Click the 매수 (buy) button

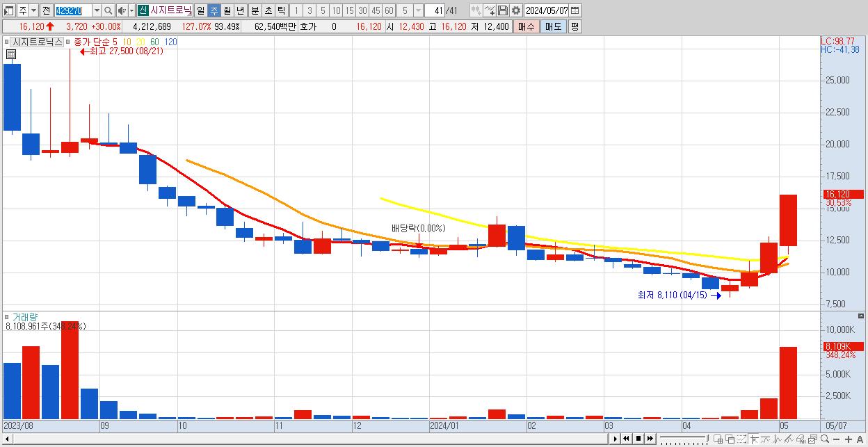(x=527, y=26)
